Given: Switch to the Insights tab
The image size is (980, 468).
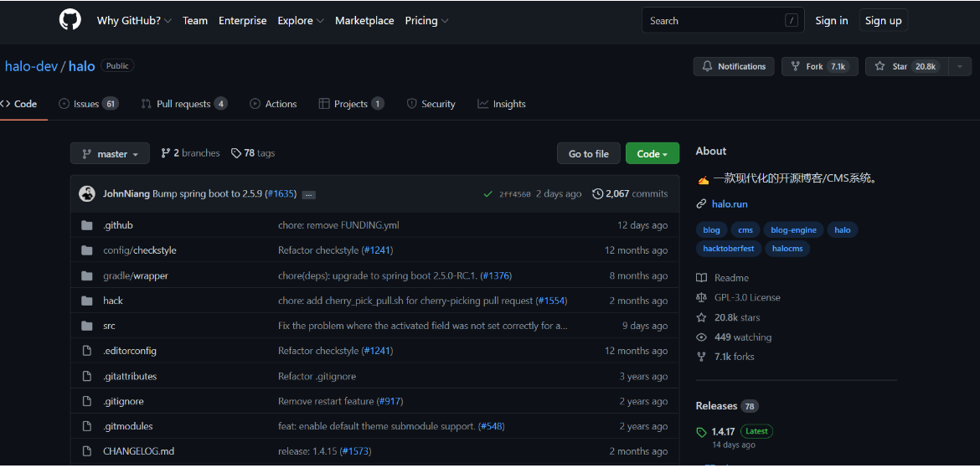Looking at the screenshot, I should pos(502,105).
